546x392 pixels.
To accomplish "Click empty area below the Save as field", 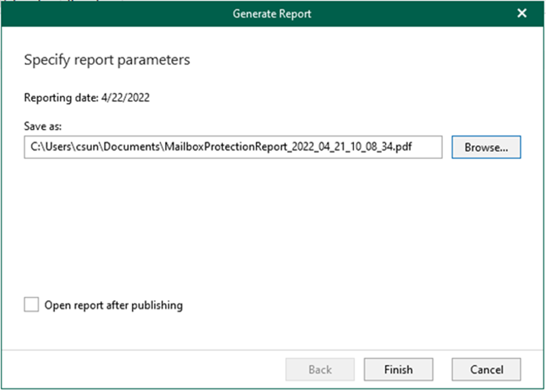I will pos(233,222).
